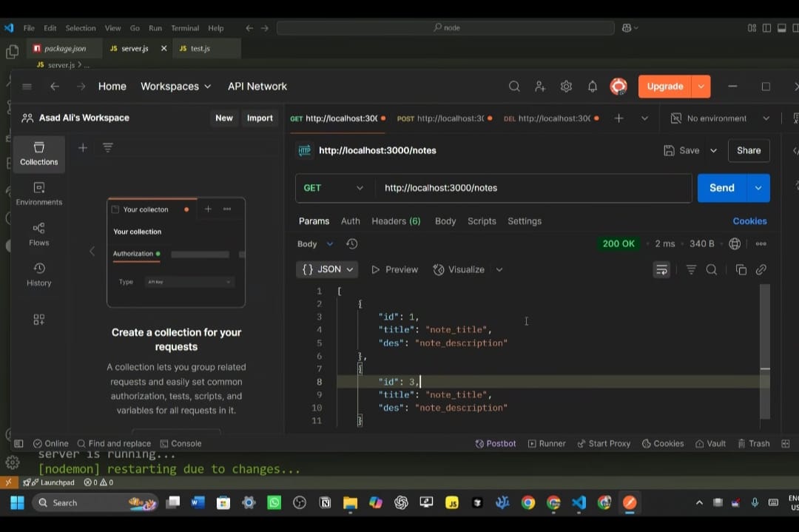Screen dimensions: 799x532
Task: Toggle two-pane view in Postman footer
Action: (x=785, y=444)
